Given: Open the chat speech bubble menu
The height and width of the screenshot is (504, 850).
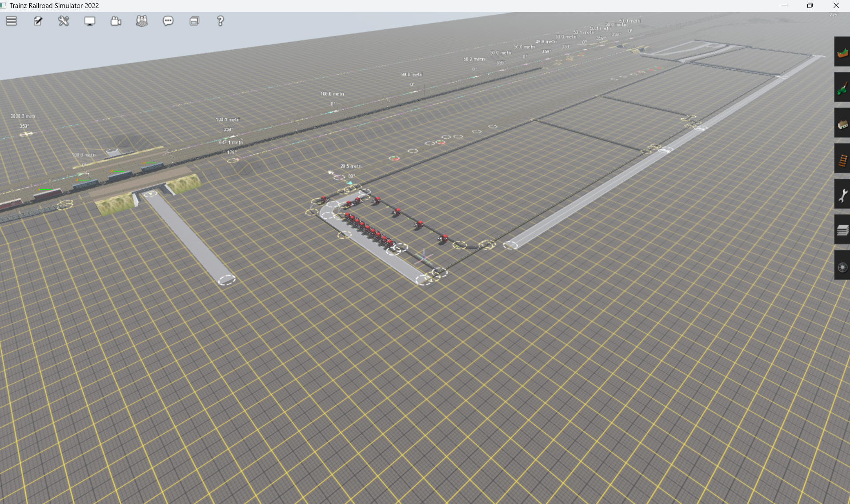Looking at the screenshot, I should pyautogui.click(x=168, y=21).
